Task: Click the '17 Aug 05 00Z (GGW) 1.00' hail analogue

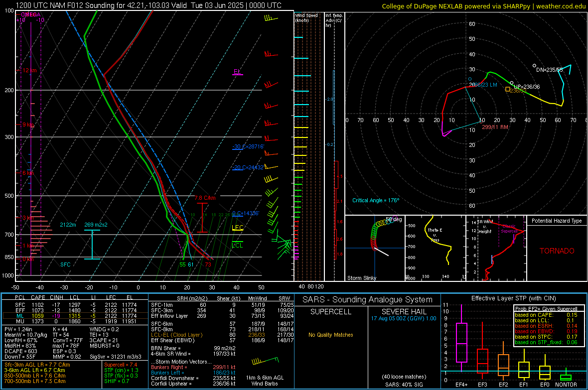Action: click(404, 318)
